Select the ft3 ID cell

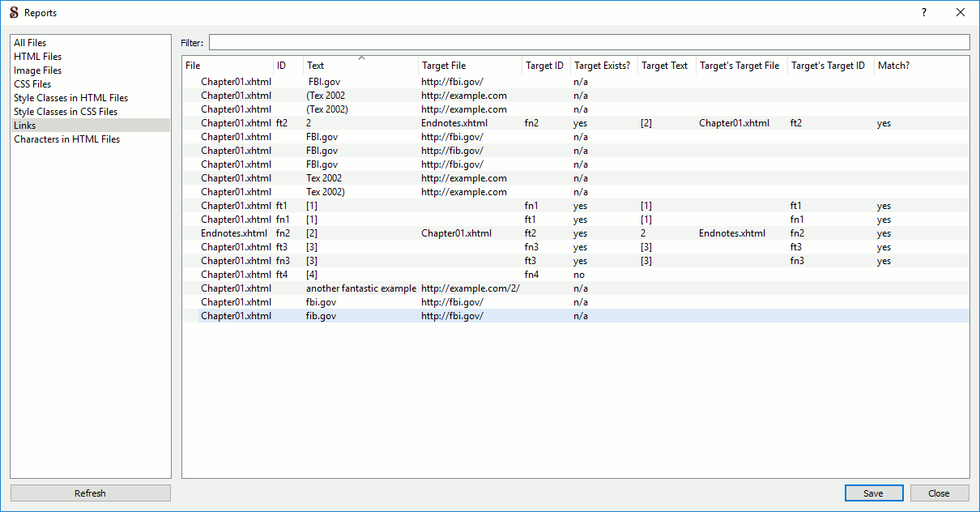pos(282,247)
